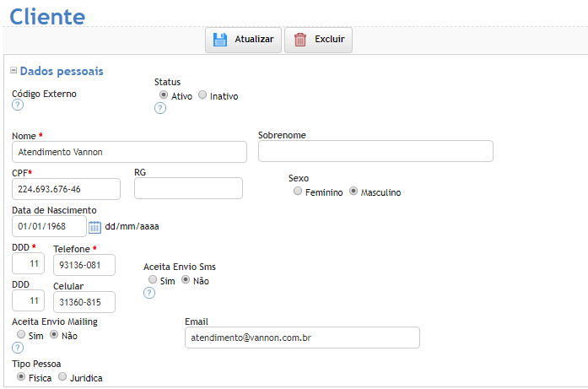Focus the Sobrenome input field

click(375, 151)
